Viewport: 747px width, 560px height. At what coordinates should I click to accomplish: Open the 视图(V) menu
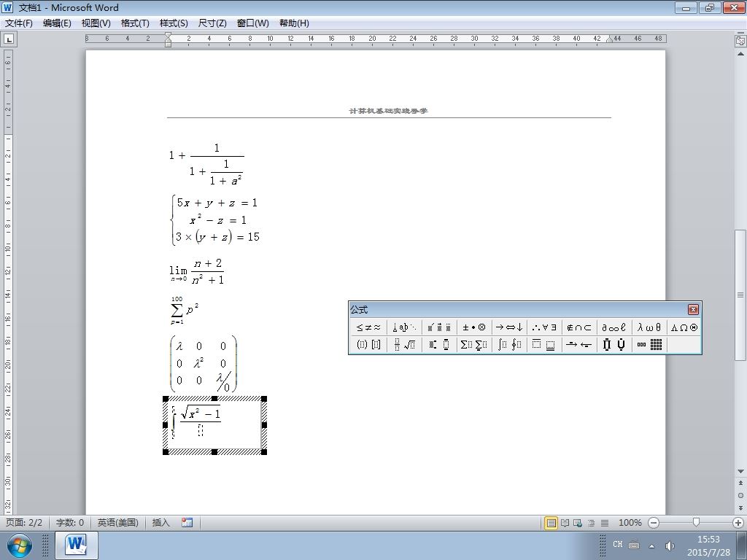[x=96, y=23]
